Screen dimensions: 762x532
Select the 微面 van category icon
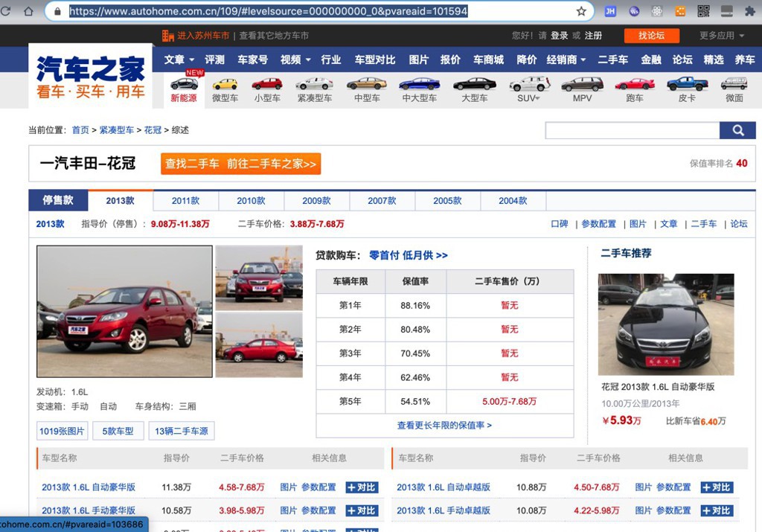click(734, 90)
